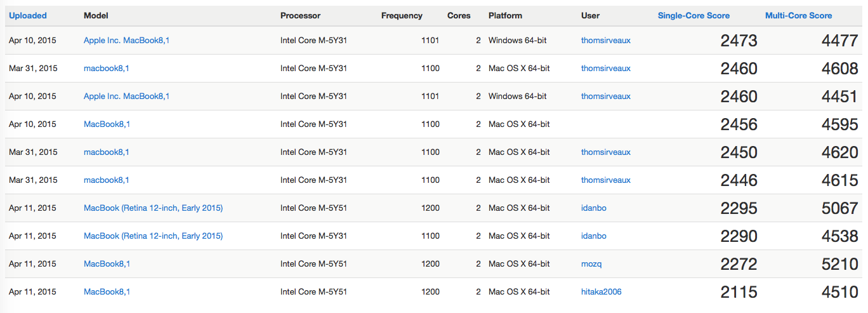
Task: Select Mac OS X 64-bit in the 4595 row
Action: 519,124
